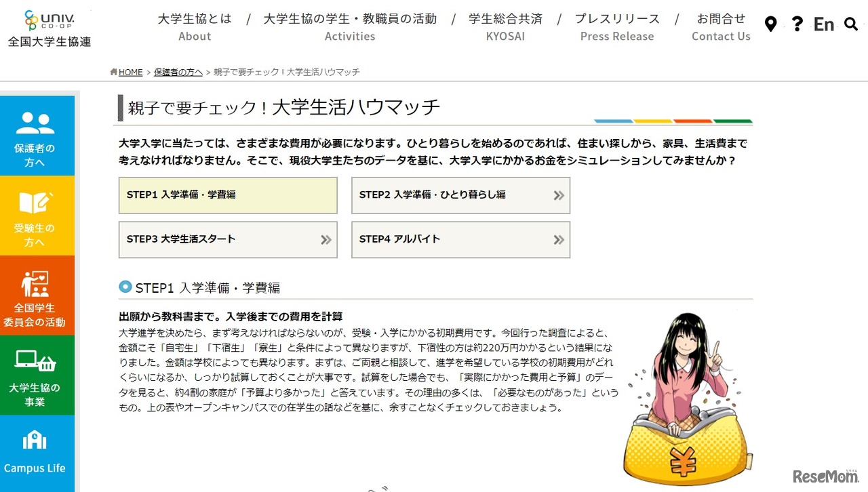Open the 大学生協とは About menu
868x492 pixels.
[x=195, y=27]
